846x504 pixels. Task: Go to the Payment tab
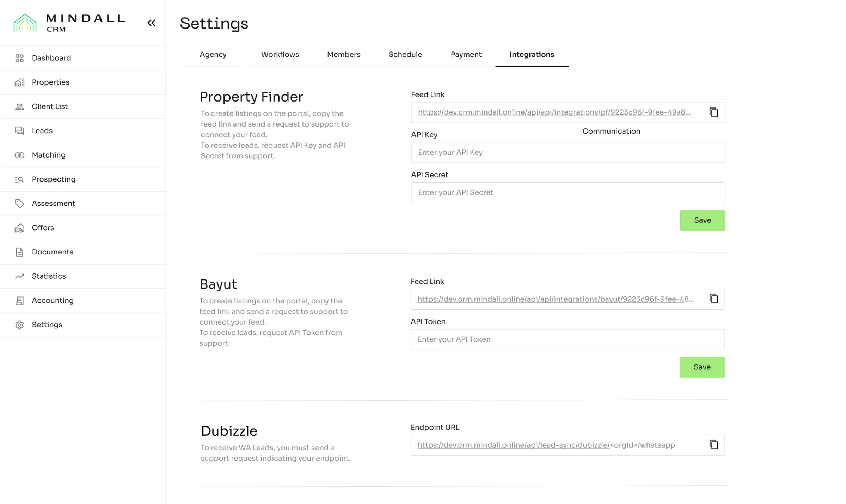click(466, 55)
